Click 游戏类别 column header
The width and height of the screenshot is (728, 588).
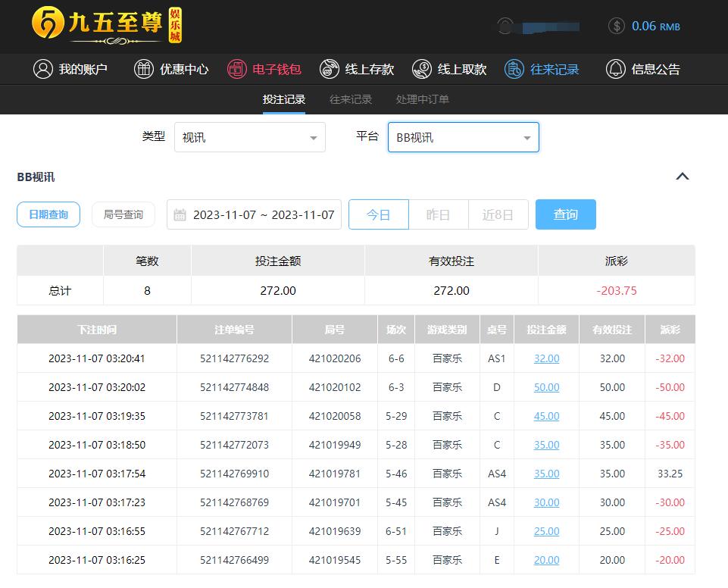[x=447, y=330]
